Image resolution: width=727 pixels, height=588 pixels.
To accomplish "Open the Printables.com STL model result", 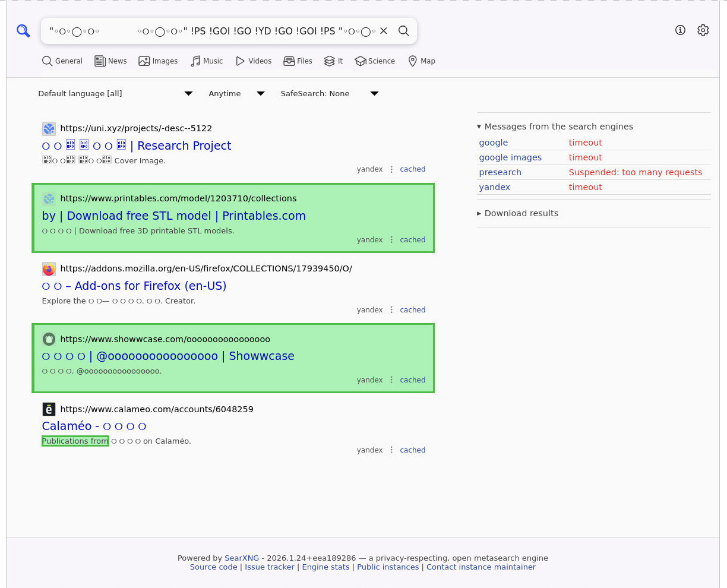I will point(173,216).
